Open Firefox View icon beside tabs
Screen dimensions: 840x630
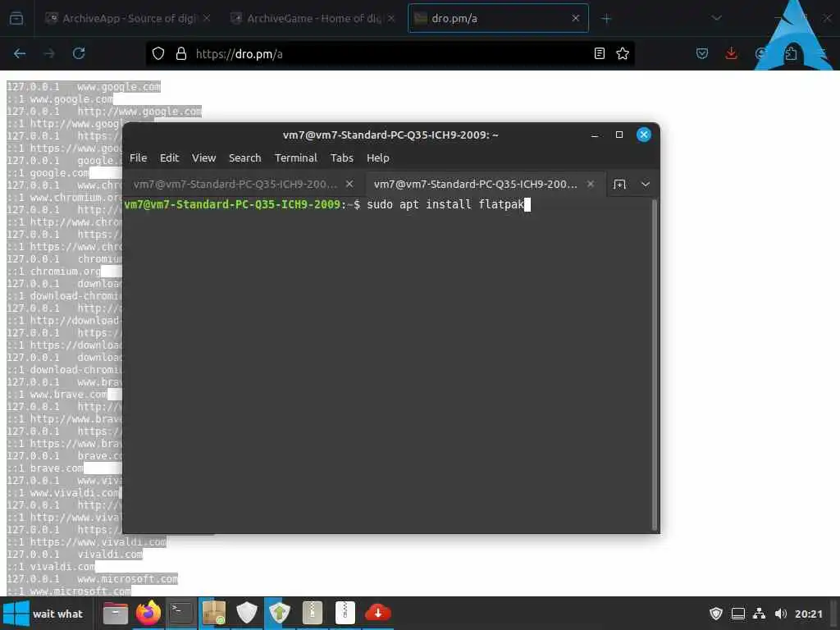tap(16, 19)
